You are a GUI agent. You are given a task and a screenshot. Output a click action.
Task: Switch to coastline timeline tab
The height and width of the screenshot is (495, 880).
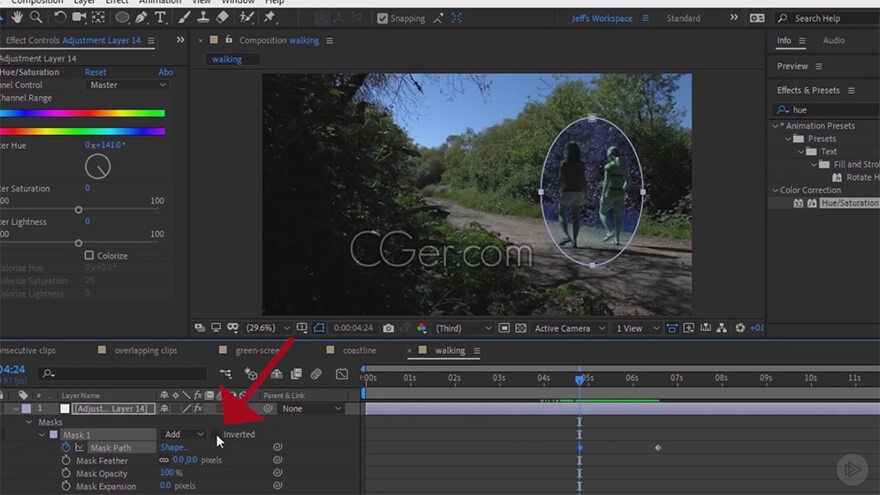tap(359, 350)
